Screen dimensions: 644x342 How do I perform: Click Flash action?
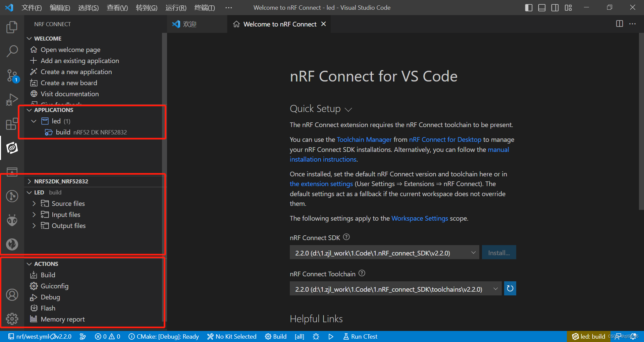pyautogui.click(x=48, y=308)
